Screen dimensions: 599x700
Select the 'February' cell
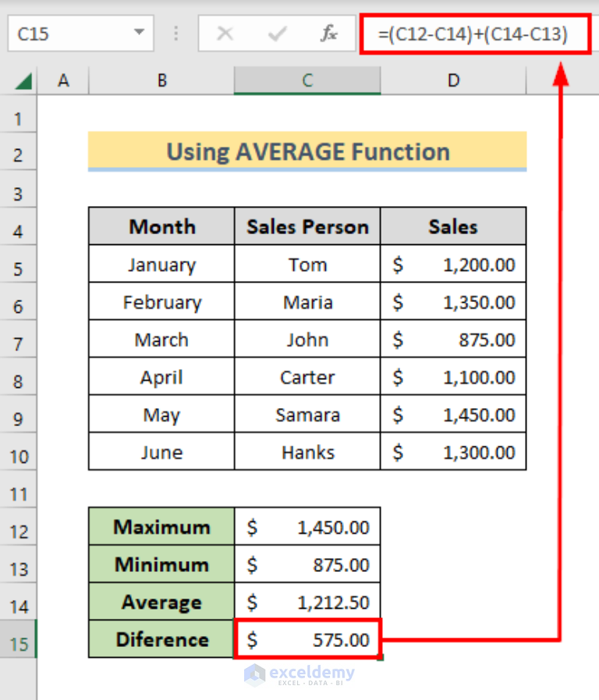(x=161, y=301)
